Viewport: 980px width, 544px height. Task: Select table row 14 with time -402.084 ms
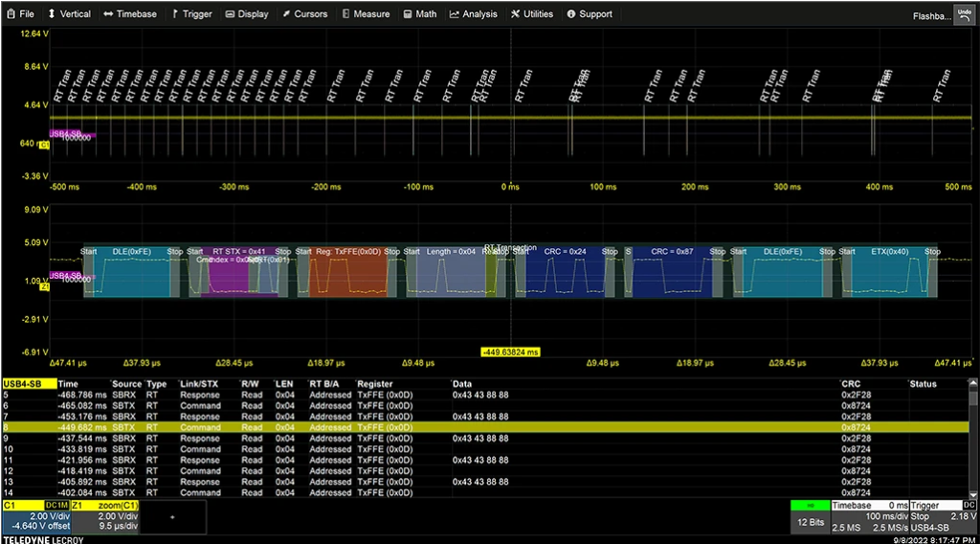point(485,492)
